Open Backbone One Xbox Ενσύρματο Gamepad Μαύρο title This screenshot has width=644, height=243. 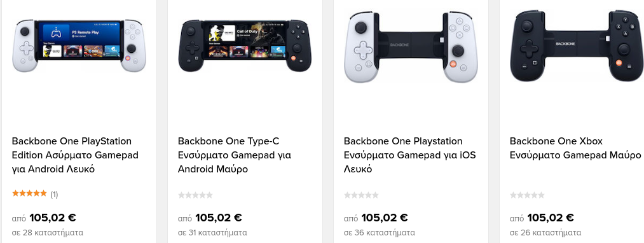575,148
